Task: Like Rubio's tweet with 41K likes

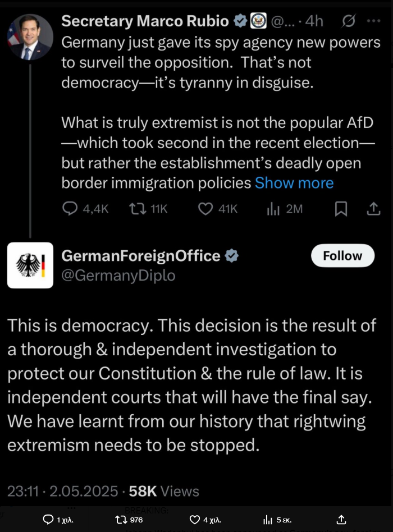Action: (x=205, y=209)
